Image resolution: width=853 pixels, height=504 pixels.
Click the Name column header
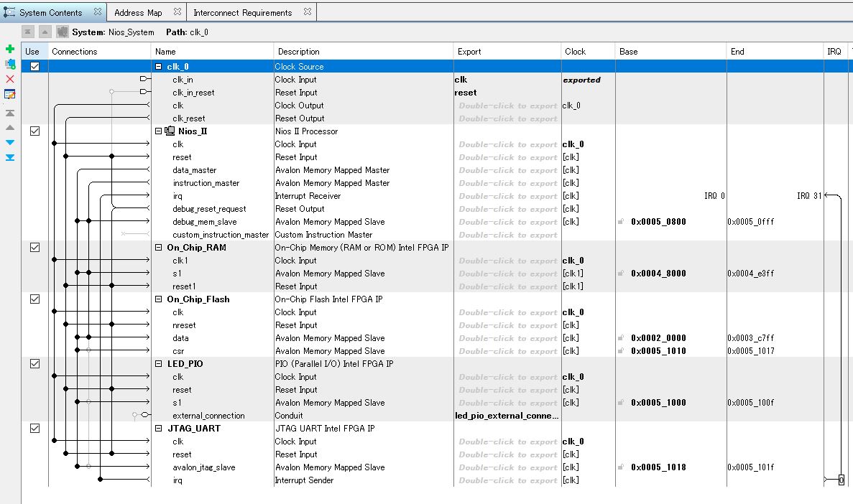tap(212, 51)
